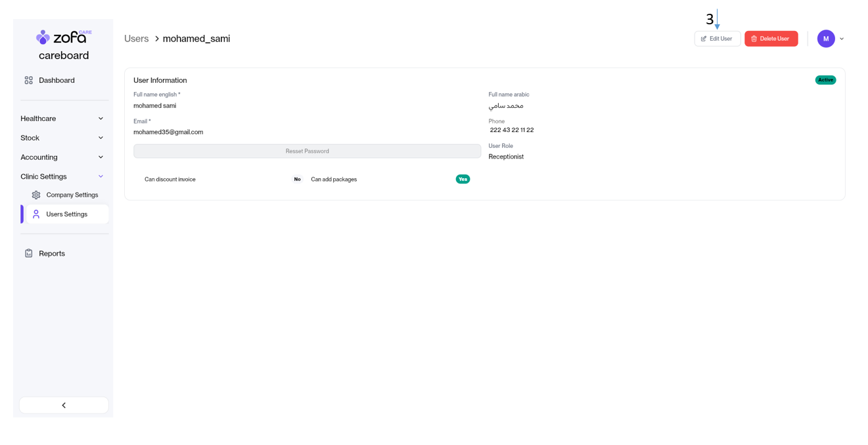The width and height of the screenshot is (868, 445).
Task: Click the Users Settings person icon
Action: (x=36, y=214)
